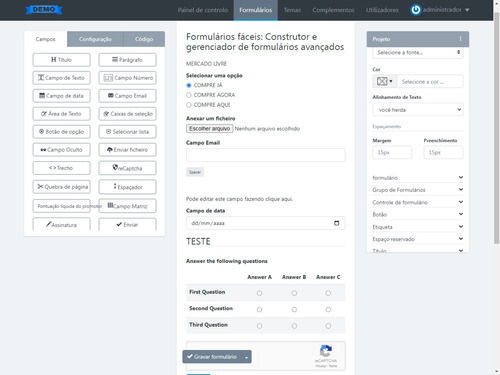Open the color swatch picker
Viewport: 500px width, 375px height.
point(384,81)
